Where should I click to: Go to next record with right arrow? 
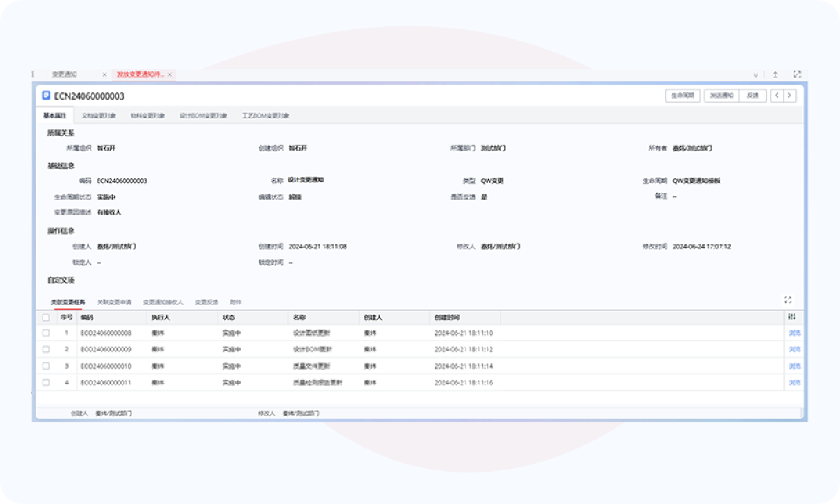[790, 96]
